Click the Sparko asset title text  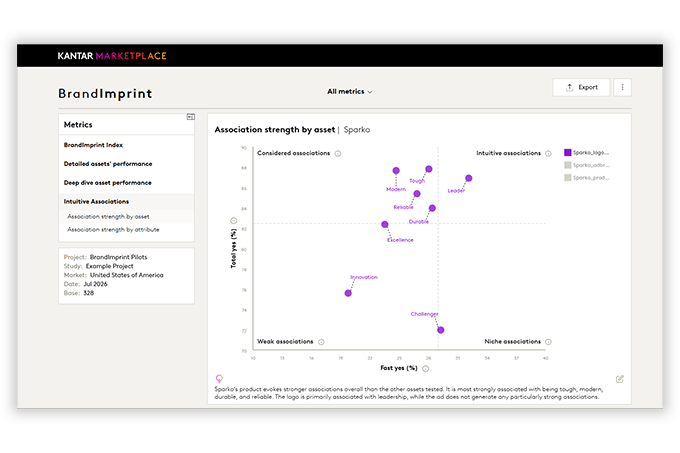click(x=357, y=130)
